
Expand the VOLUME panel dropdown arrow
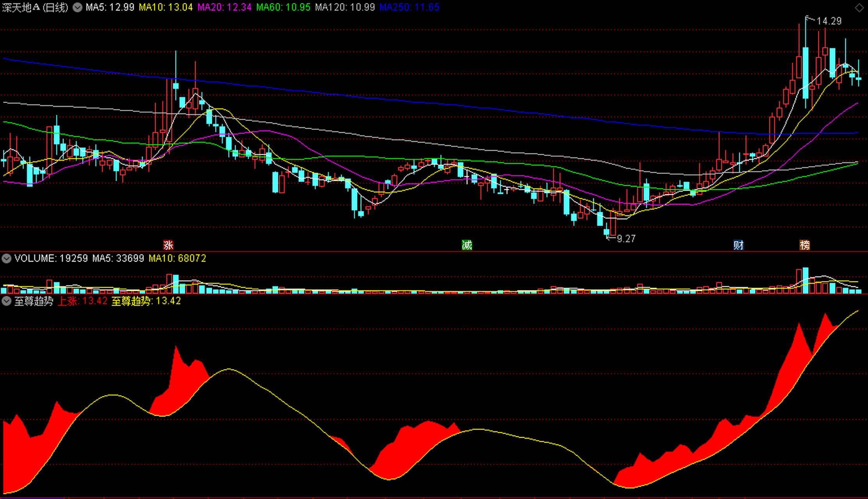coord(6,258)
